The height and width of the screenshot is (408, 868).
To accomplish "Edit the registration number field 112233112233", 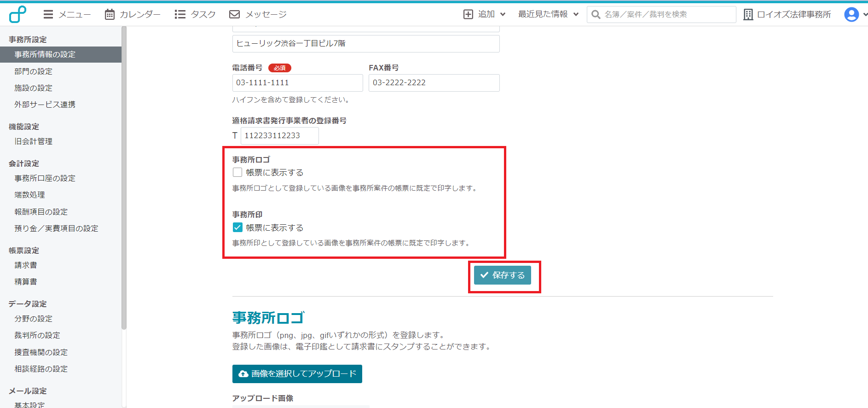I will point(279,136).
